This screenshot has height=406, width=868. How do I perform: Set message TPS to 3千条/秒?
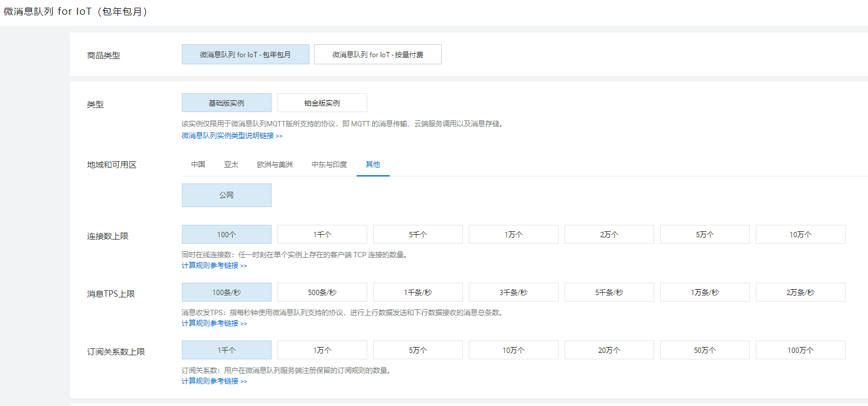514,292
